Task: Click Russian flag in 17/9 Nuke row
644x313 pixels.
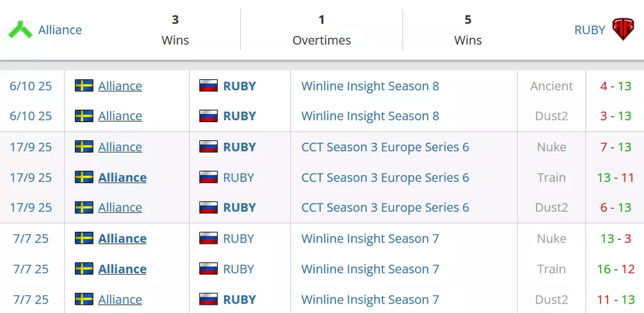Action: (x=208, y=147)
